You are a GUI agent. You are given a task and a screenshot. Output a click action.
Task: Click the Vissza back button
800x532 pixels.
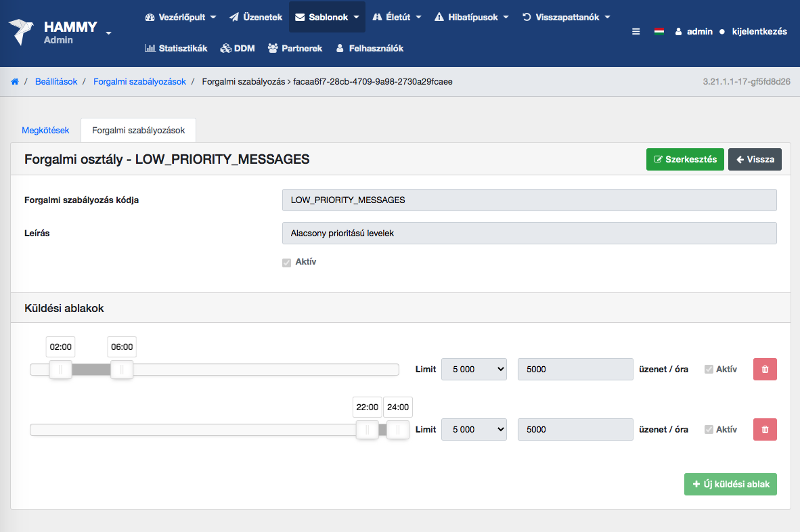point(755,160)
